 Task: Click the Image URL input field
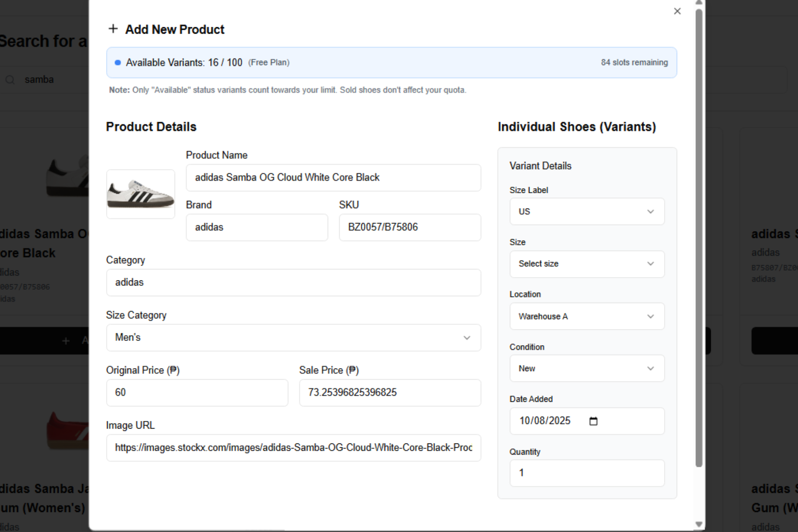click(293, 448)
